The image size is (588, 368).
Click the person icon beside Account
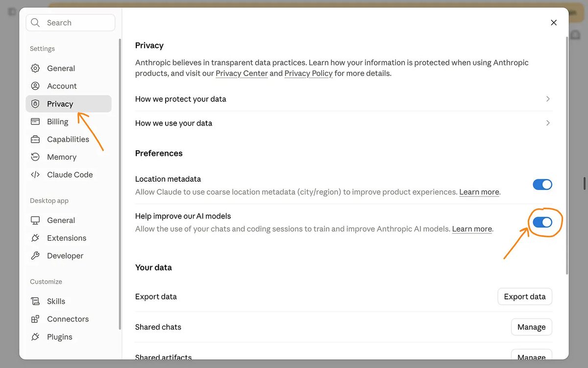[35, 86]
